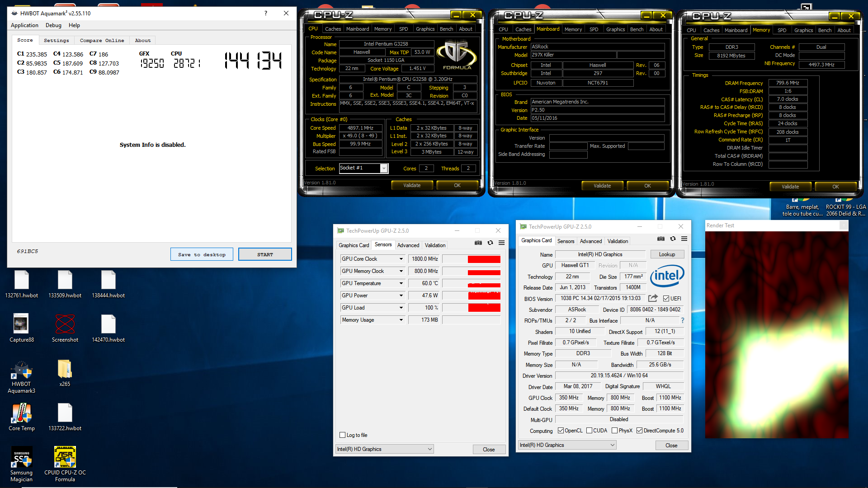Click the START button in Aquamark
The width and height of the screenshot is (868, 488).
[x=265, y=254]
